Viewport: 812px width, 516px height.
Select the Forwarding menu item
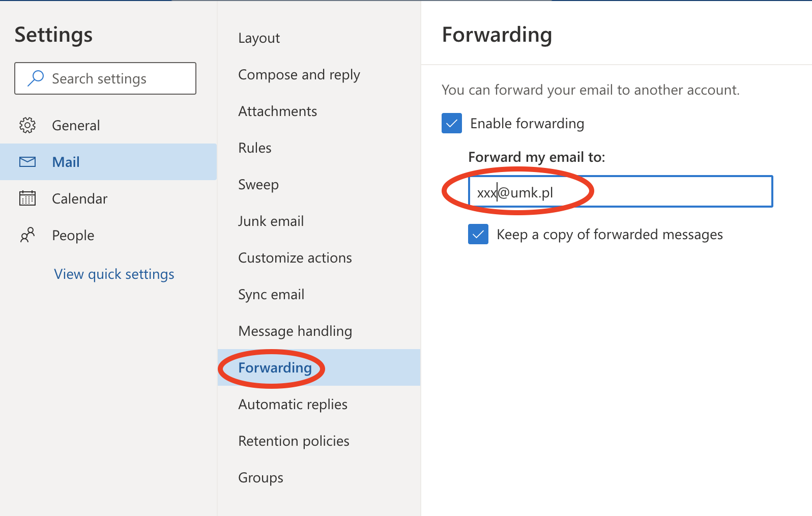click(275, 368)
